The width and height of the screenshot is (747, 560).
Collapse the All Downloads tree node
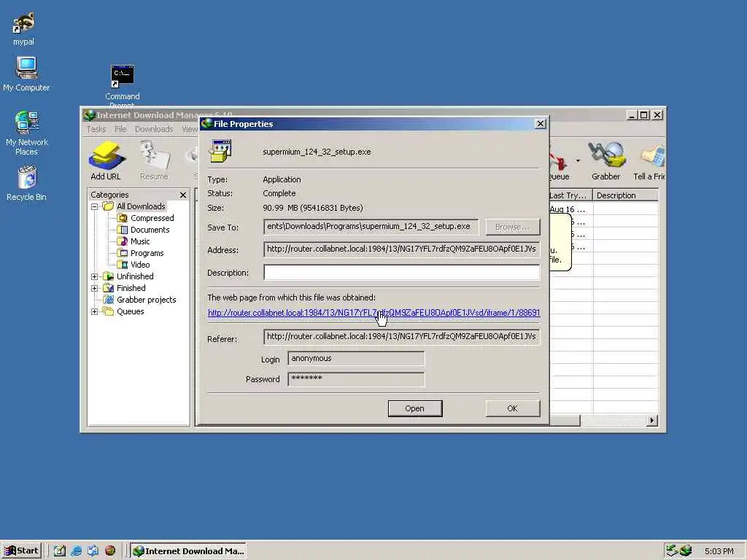[94, 206]
